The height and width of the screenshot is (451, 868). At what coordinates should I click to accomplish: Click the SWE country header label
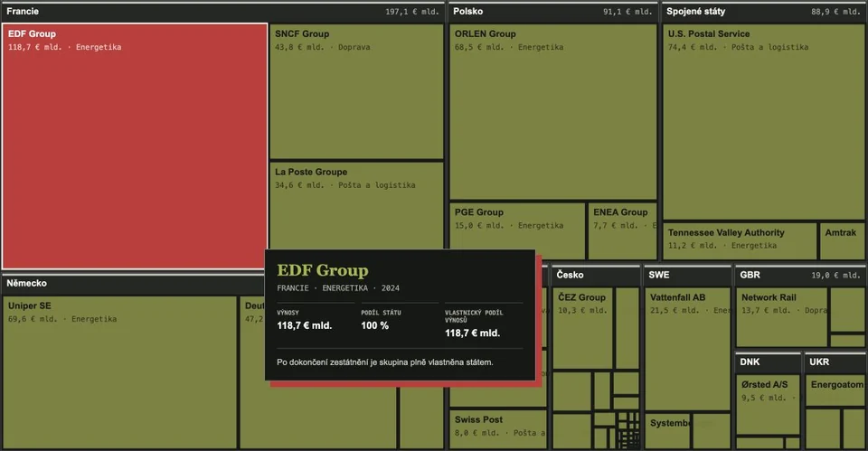[x=659, y=275]
